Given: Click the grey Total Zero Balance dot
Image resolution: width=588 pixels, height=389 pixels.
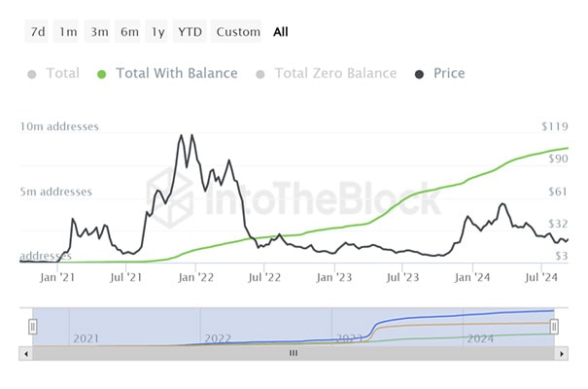Looking at the screenshot, I should [x=261, y=74].
